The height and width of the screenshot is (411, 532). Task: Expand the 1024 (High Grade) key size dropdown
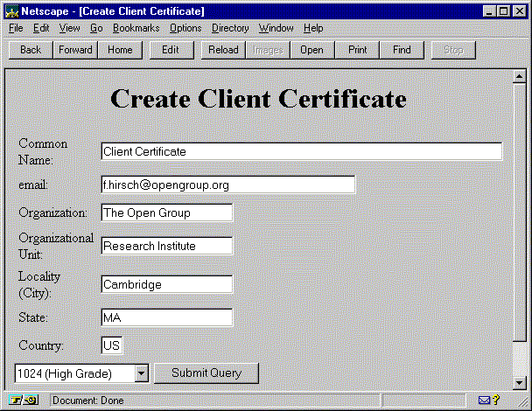coord(141,373)
